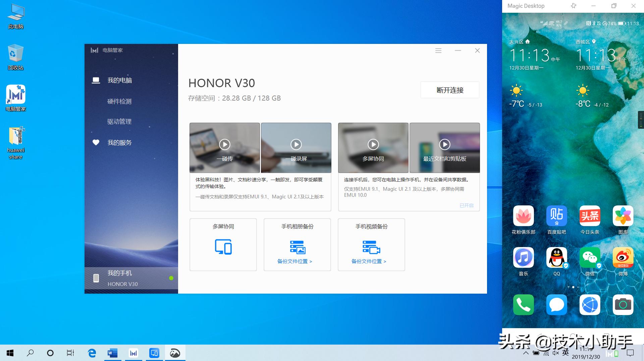Show hidden system tray icons
The width and height of the screenshot is (644, 361).
coord(526,353)
